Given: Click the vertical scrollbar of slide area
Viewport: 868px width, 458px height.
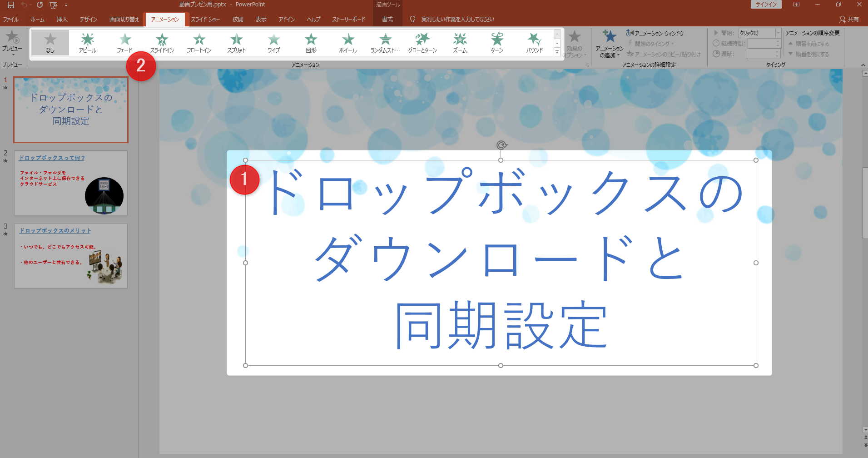Looking at the screenshot, I should click(865, 203).
